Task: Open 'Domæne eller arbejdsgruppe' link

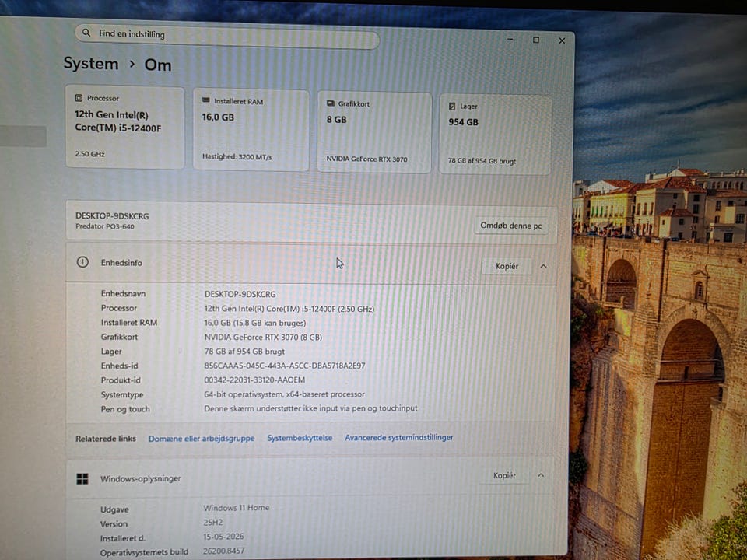Action: (x=202, y=439)
